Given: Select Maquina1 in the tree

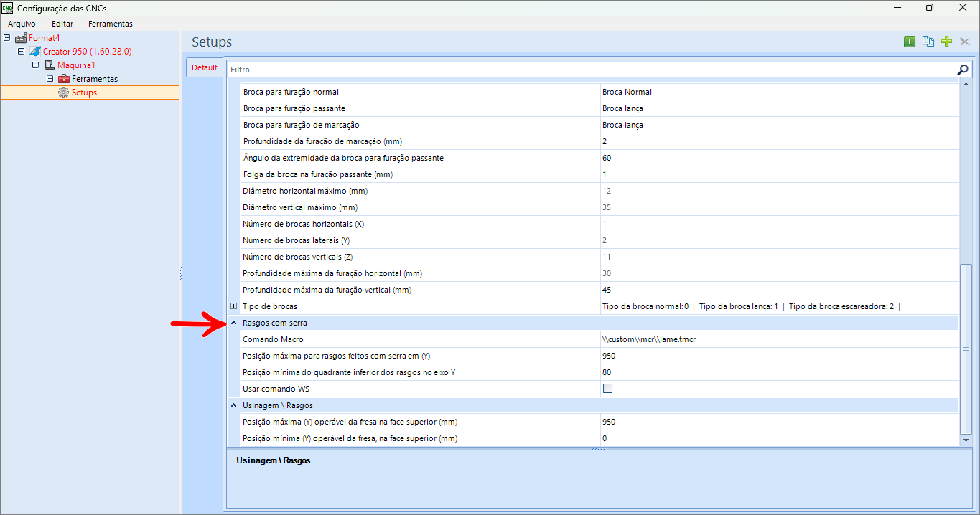Looking at the screenshot, I should pos(77,65).
